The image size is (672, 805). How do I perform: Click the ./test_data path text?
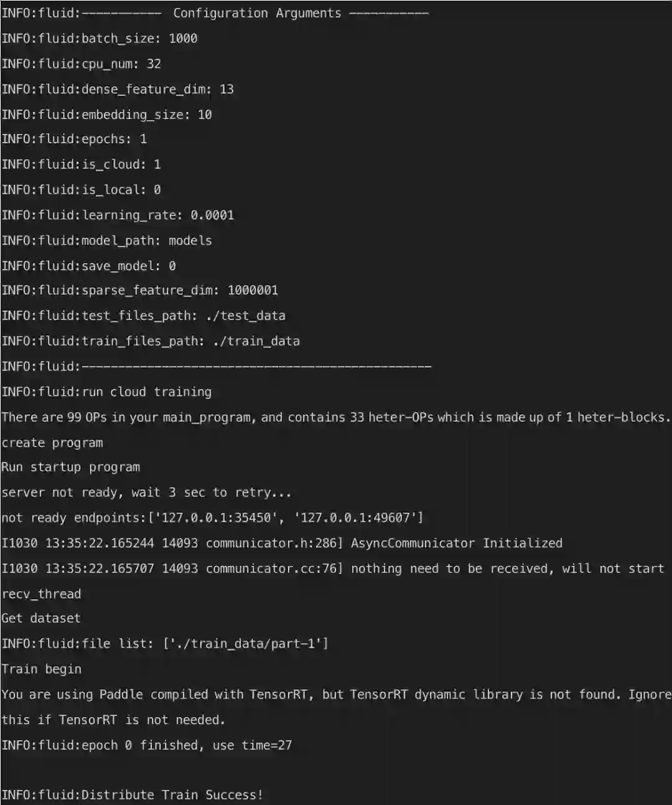click(245, 316)
